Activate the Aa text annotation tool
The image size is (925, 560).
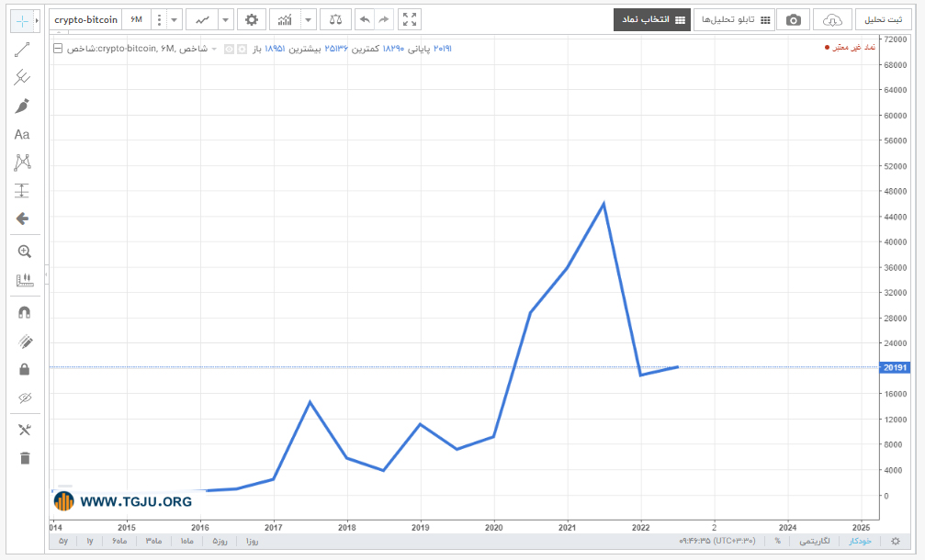pos(22,134)
